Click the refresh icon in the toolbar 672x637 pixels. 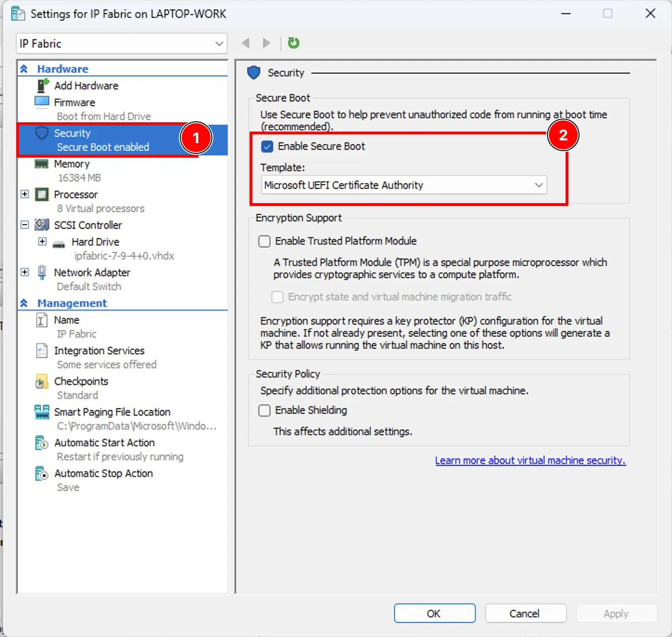293,43
